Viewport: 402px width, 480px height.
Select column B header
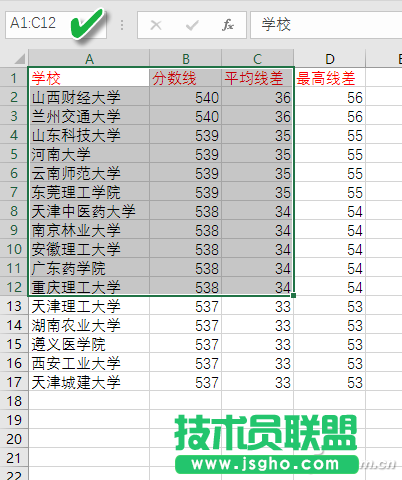pos(186,59)
